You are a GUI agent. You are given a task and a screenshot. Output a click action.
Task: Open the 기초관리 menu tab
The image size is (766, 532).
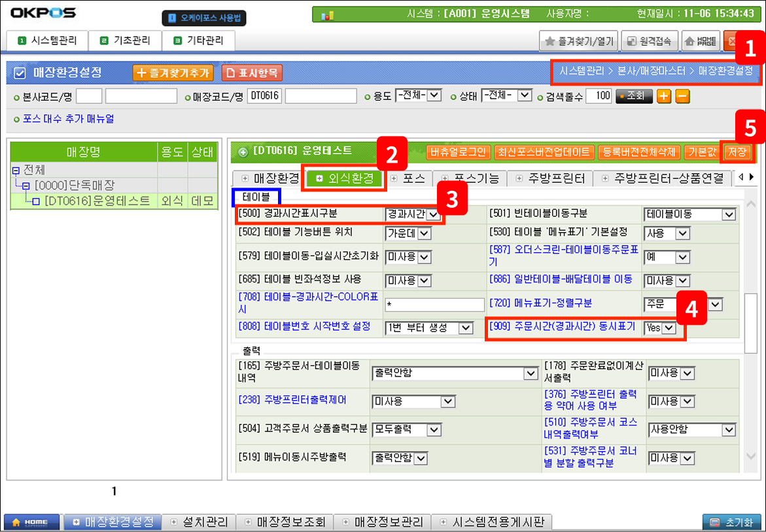[125, 41]
